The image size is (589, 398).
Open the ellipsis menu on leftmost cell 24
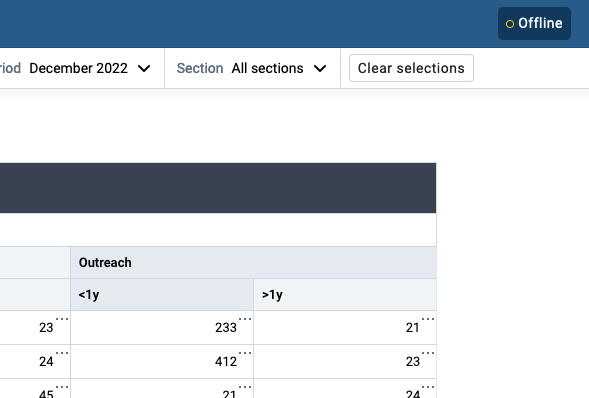pos(62,353)
